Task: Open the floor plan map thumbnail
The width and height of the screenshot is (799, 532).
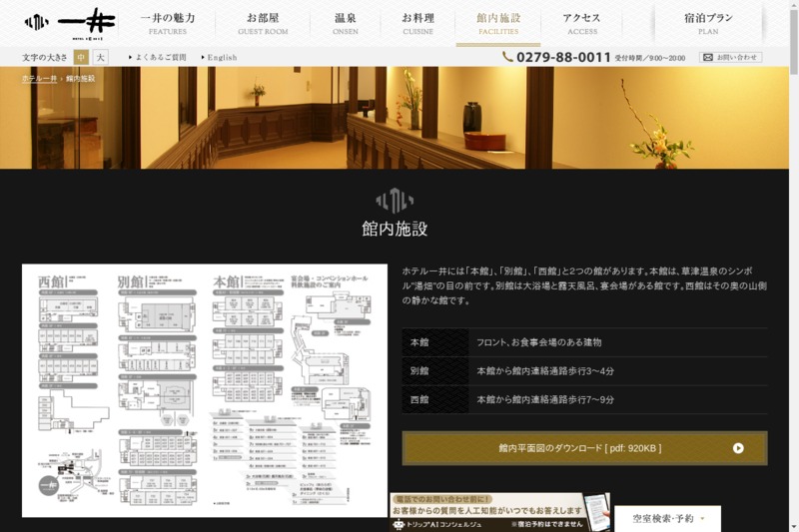Action: [x=204, y=390]
